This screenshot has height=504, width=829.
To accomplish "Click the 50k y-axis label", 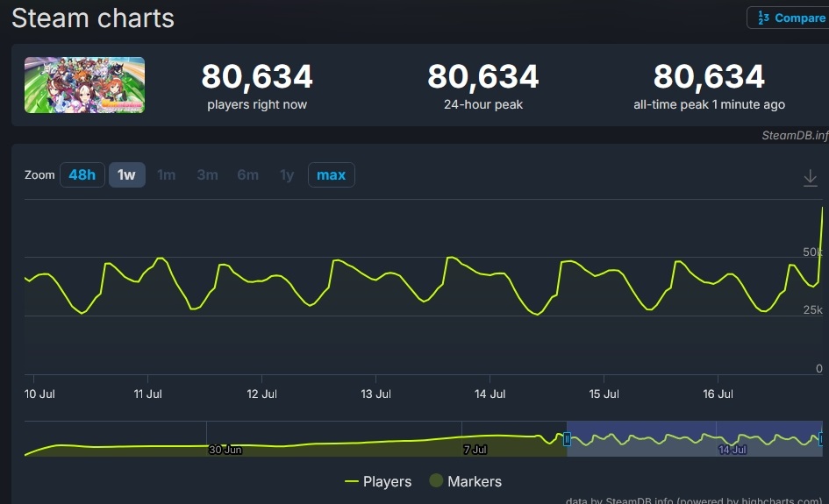I will point(812,252).
